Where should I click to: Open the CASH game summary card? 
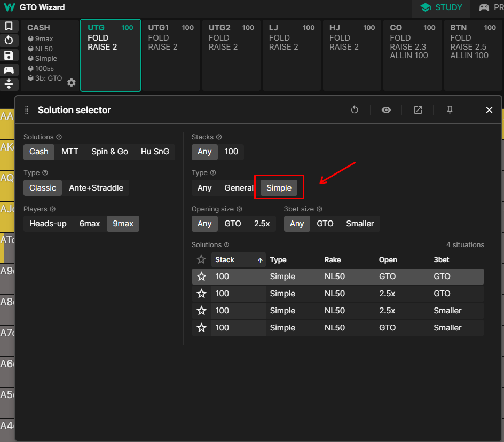50,56
